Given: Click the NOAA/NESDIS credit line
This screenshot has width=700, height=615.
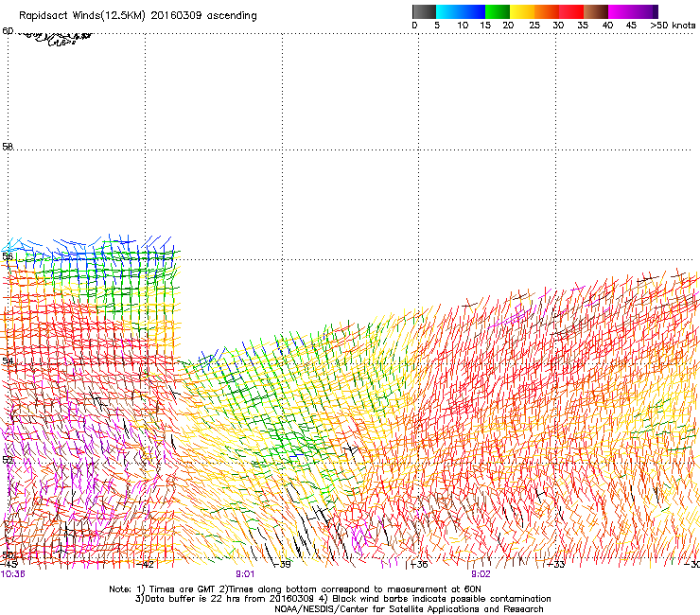Looking at the screenshot, I should 409,609.
